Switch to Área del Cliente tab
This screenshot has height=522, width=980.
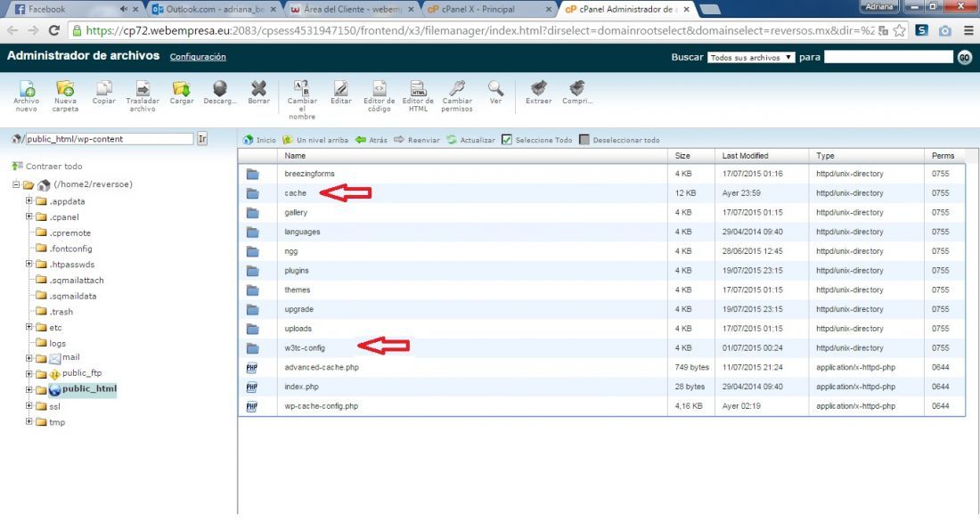click(x=352, y=10)
